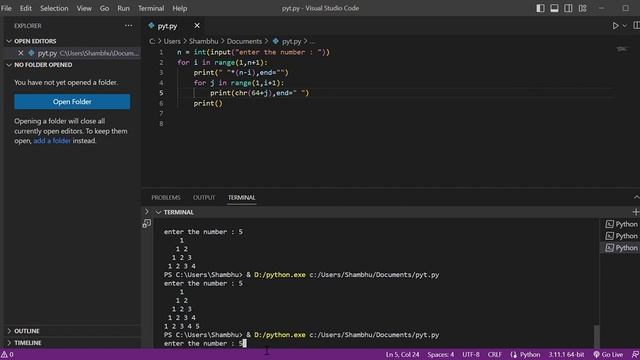The height and width of the screenshot is (360, 640).
Task: Click the Open Folder button
Action: (72, 102)
